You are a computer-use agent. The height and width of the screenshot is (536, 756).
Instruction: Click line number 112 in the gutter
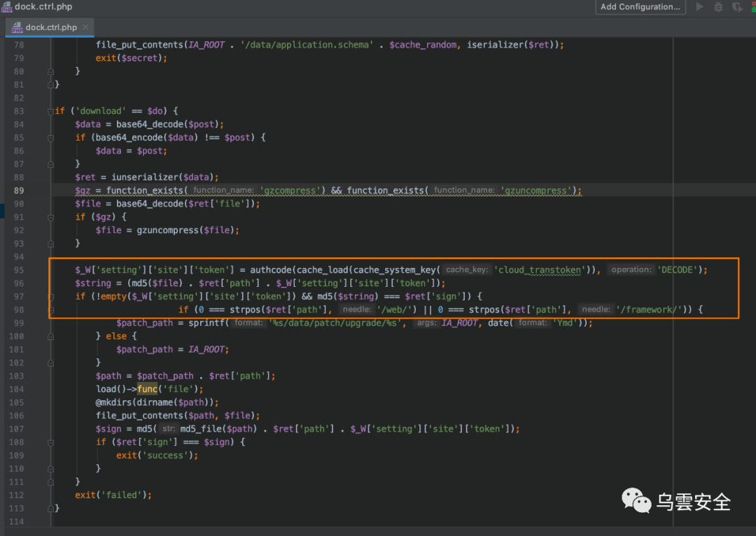point(16,495)
